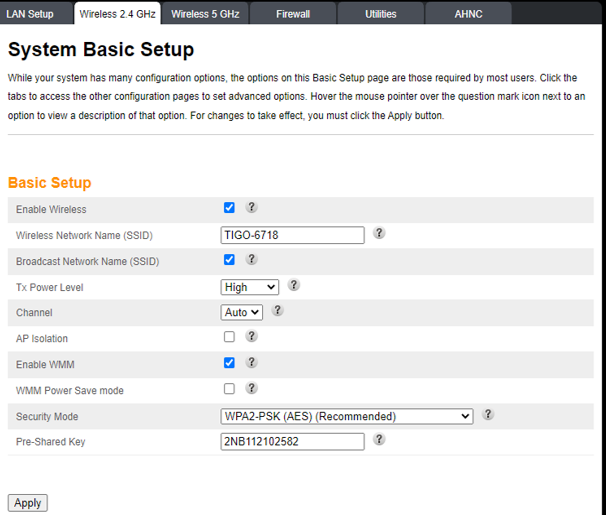Click the Security Mode label

click(x=47, y=416)
